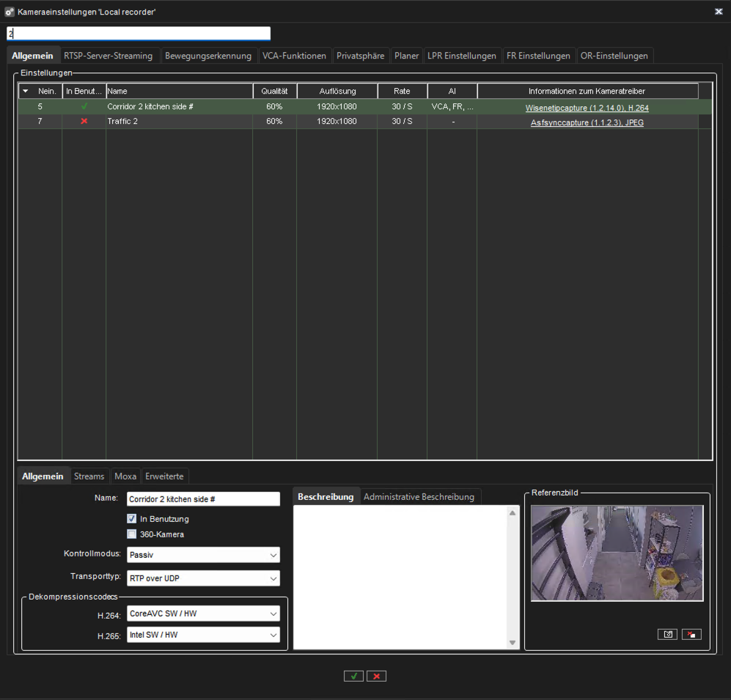Switch to the Administrative Beschreibung tab
This screenshot has height=700, width=731.
419,496
